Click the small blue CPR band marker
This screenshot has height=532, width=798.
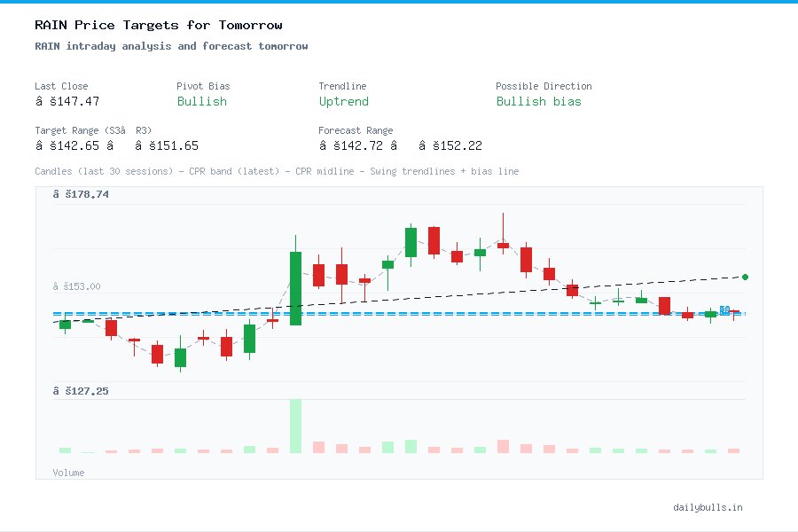[x=724, y=310]
